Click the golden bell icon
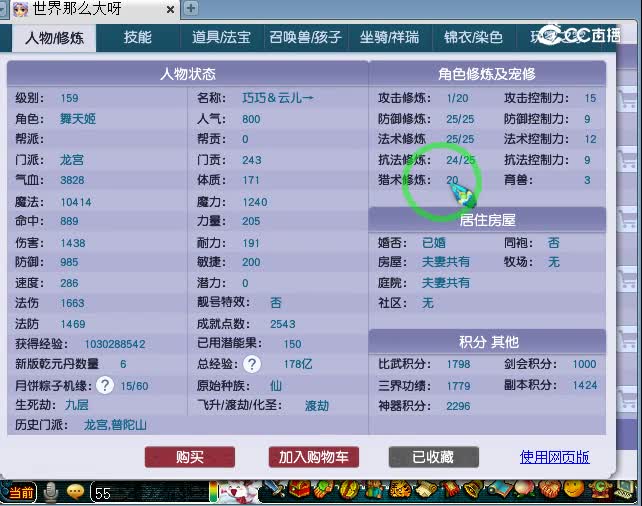The height and width of the screenshot is (506, 642). 473,490
